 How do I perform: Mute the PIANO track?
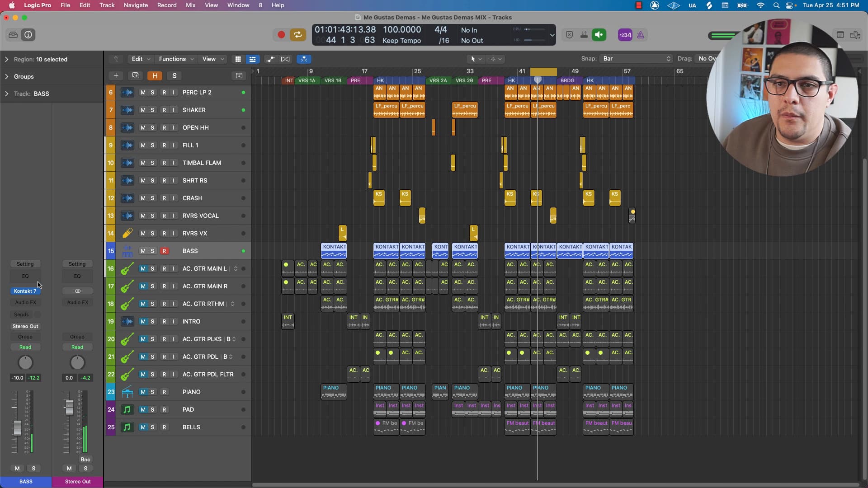pos(143,392)
